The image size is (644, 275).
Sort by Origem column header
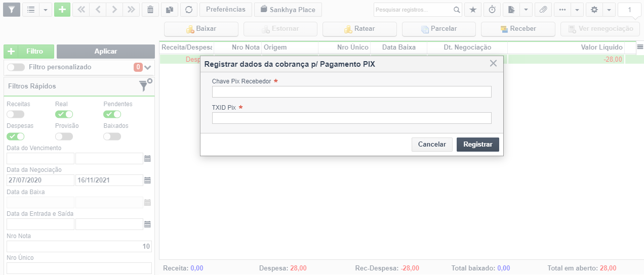point(290,47)
